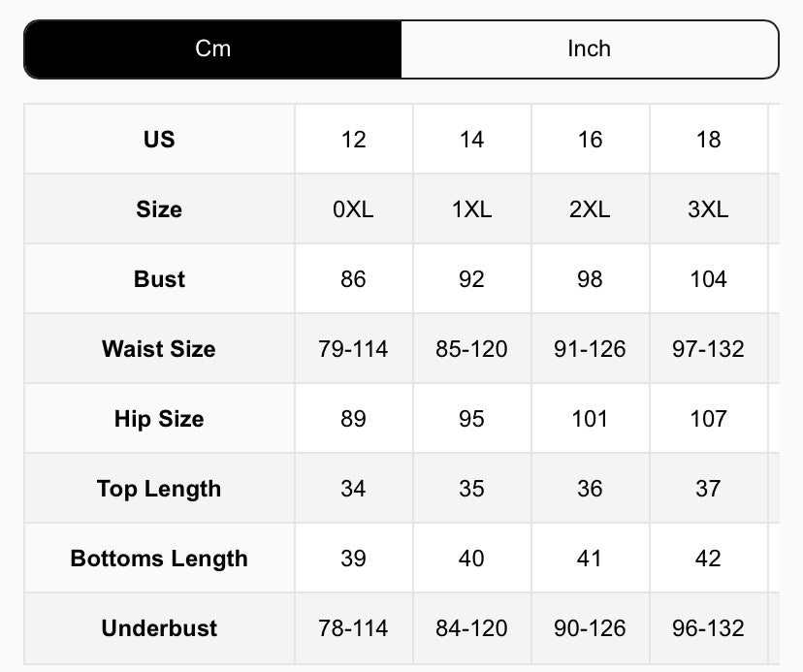Select the Cm measurement tab
The image size is (803, 672).
[212, 48]
